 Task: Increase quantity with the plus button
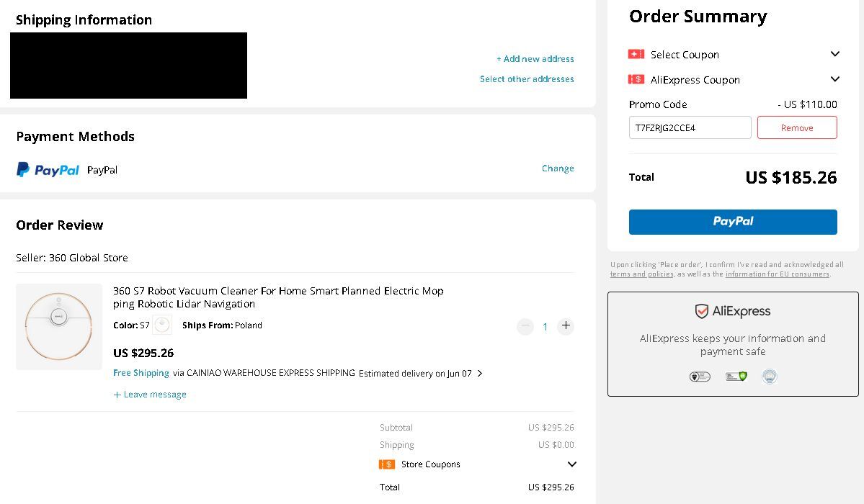[x=566, y=326]
